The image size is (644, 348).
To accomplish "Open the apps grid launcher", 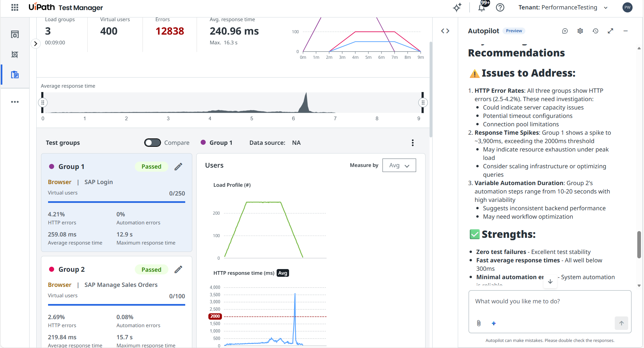I will 15,7.
